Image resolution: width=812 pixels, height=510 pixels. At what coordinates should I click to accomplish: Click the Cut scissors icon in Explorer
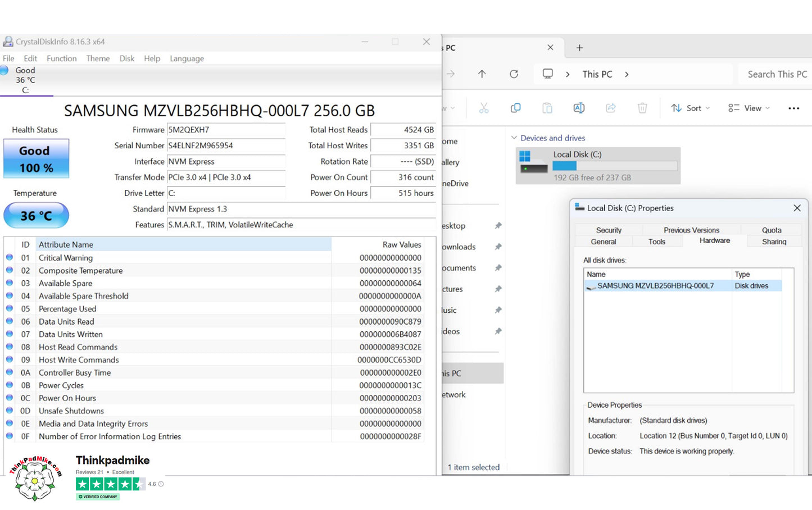[x=484, y=108]
